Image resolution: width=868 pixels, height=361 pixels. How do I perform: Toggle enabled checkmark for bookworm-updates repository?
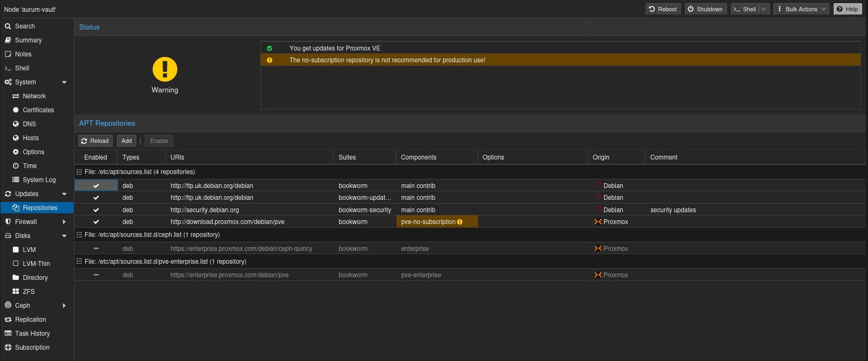click(x=96, y=198)
